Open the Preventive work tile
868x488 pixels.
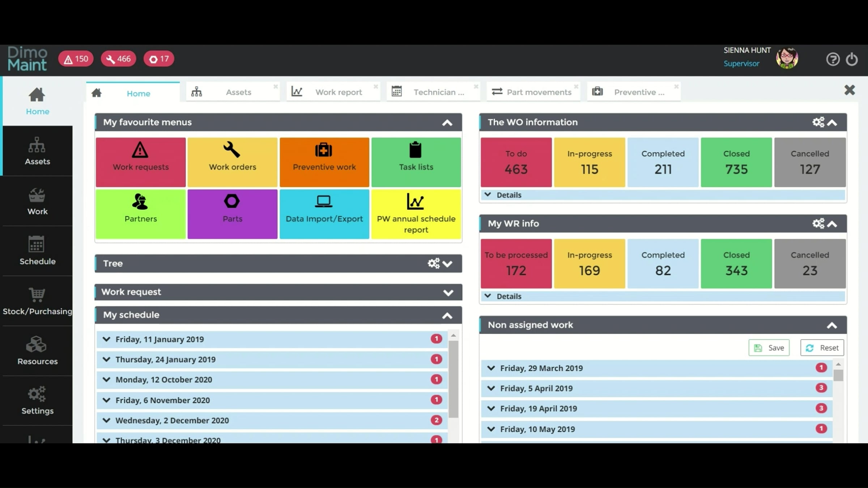click(324, 162)
